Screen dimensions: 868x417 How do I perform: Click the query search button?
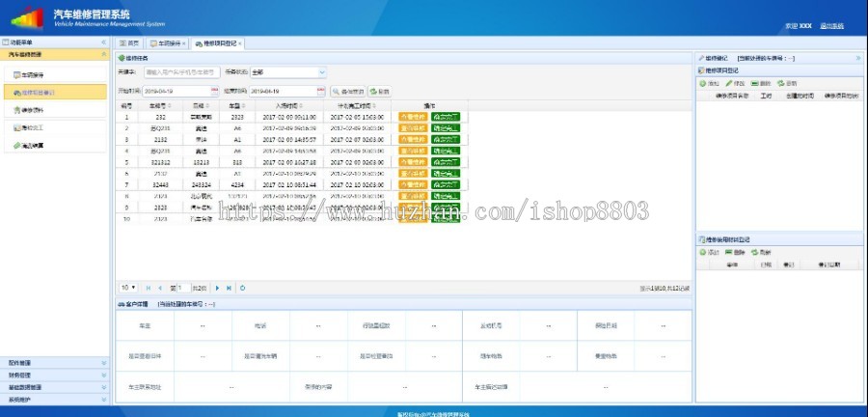coord(346,91)
